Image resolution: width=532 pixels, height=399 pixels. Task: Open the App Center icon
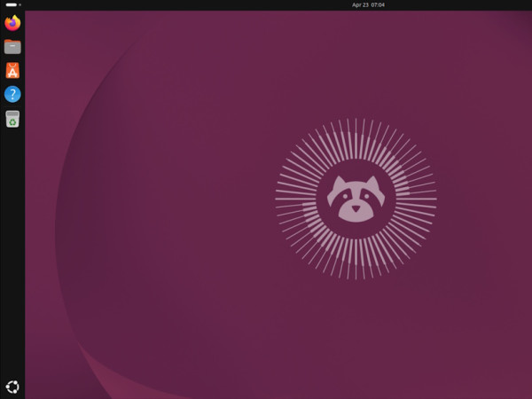(x=12, y=71)
